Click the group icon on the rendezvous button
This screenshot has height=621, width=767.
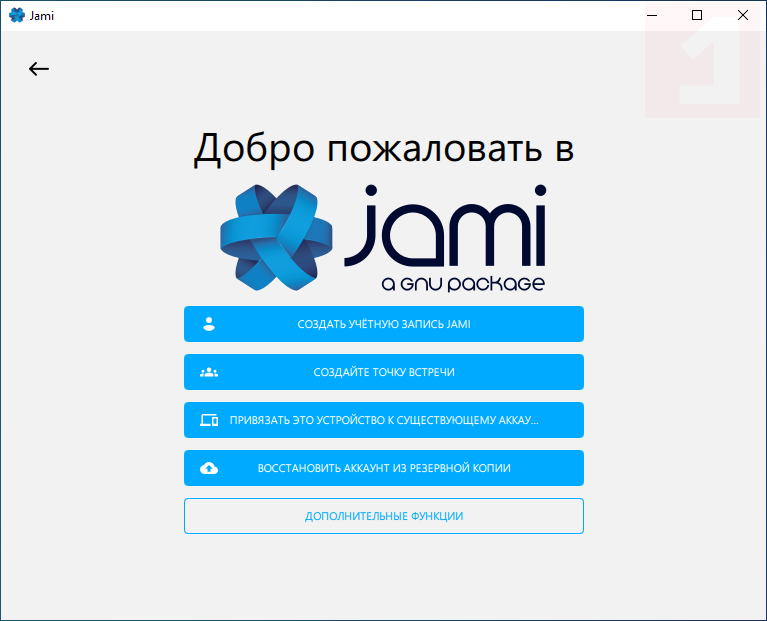pyautogui.click(x=209, y=372)
